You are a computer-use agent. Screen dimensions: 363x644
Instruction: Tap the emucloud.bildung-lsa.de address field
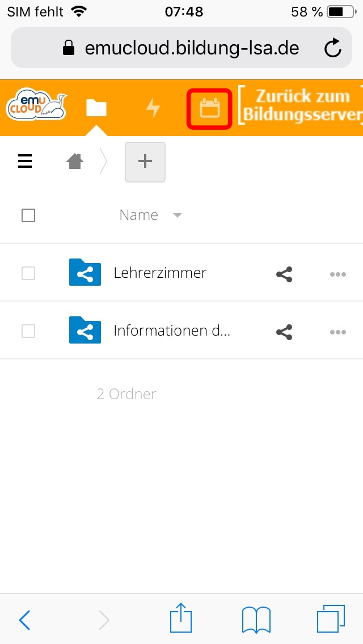181,48
